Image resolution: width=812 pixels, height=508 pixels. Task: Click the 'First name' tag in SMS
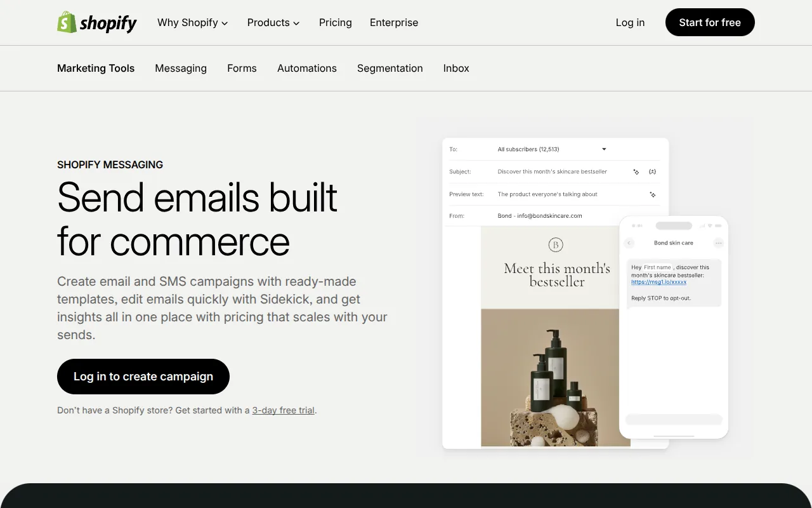click(x=657, y=267)
